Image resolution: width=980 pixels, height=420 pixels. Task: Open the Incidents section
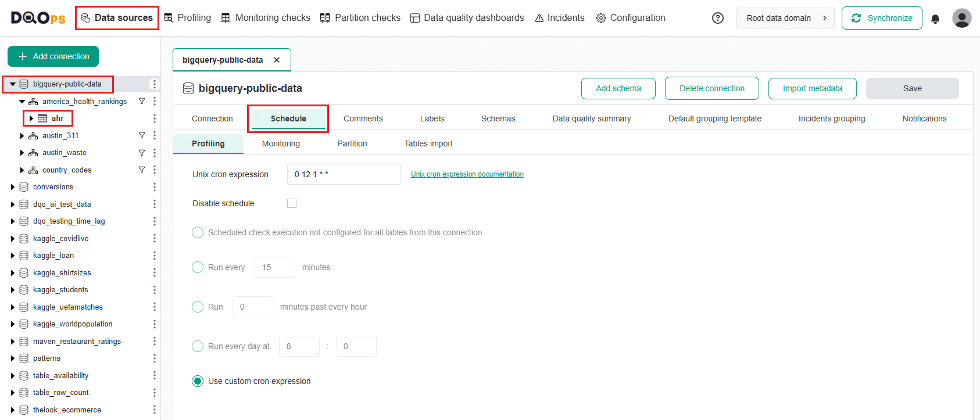coord(560,18)
